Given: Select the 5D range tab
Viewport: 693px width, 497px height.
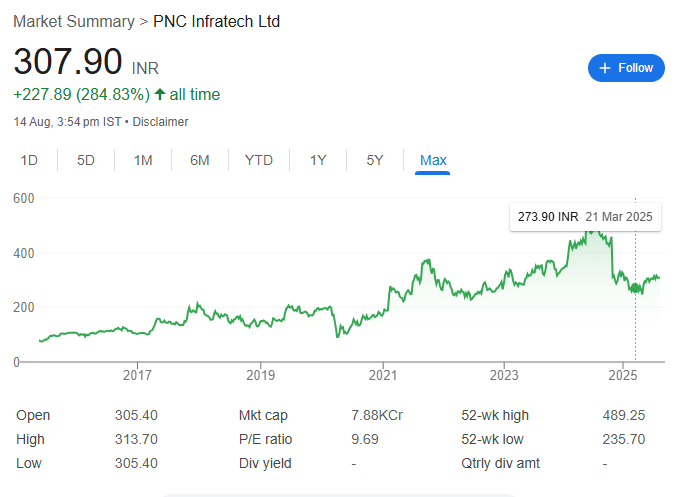Looking at the screenshot, I should coord(86,160).
